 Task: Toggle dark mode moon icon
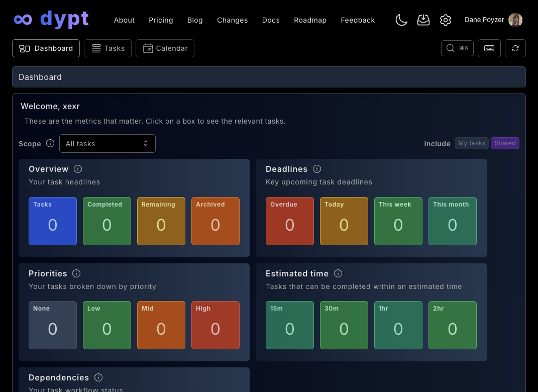401,20
